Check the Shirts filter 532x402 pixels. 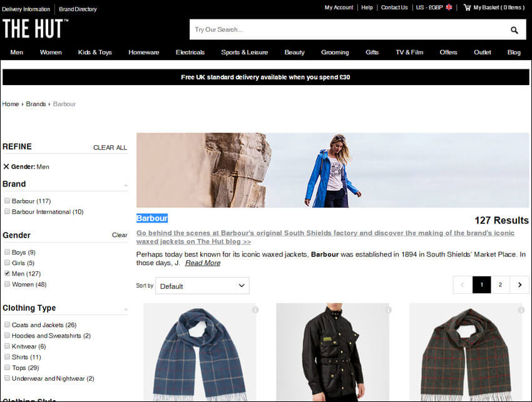tap(7, 357)
